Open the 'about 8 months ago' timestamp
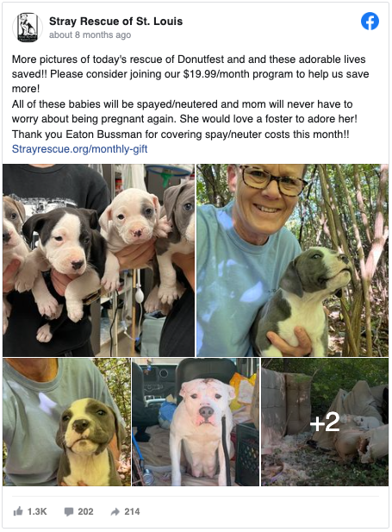This screenshot has height=532, width=392. 90,35
